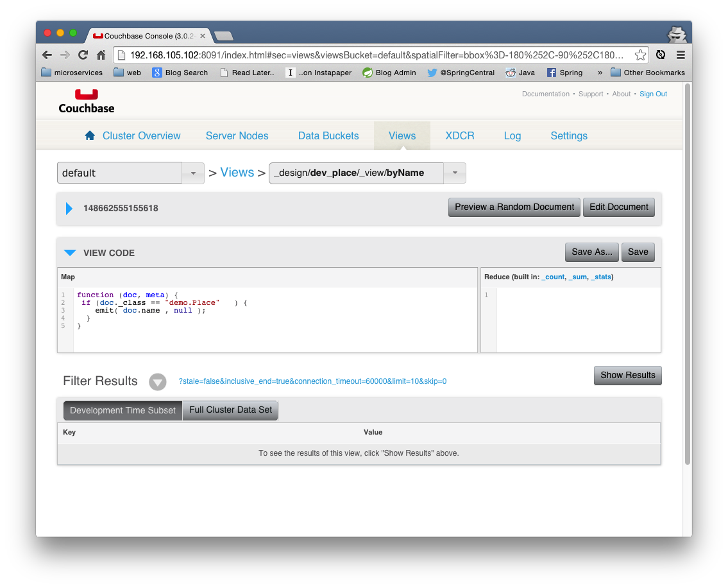Click Edit Document button
This screenshot has width=728, height=588.
click(x=618, y=207)
